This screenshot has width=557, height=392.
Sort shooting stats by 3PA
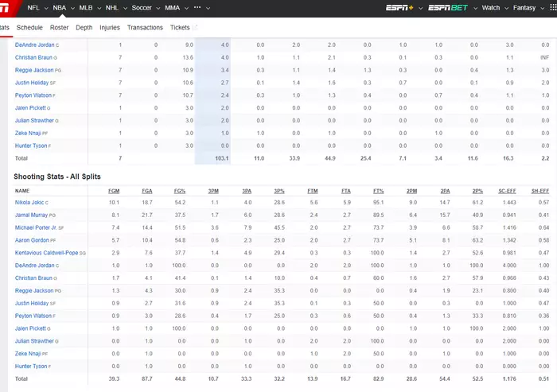(247, 191)
